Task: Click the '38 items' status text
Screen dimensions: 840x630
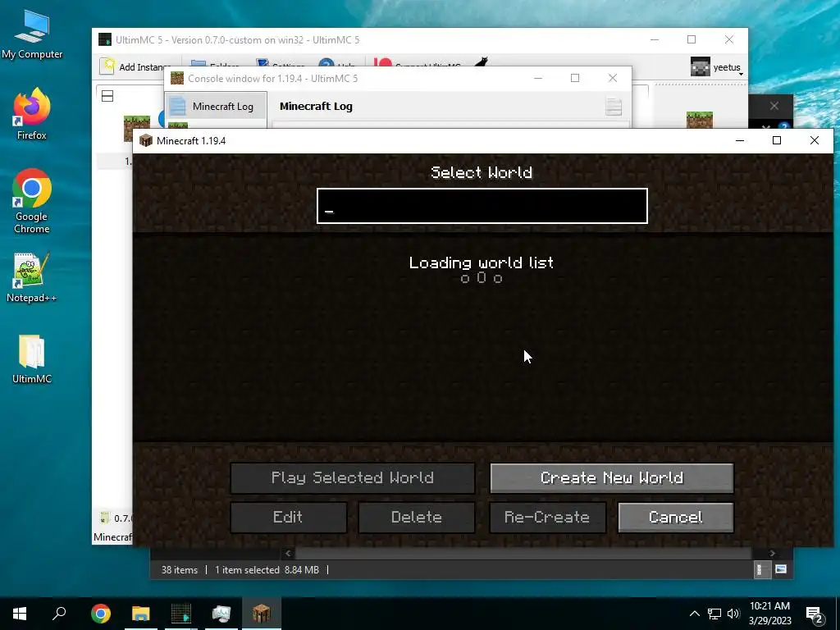Action: (180, 570)
